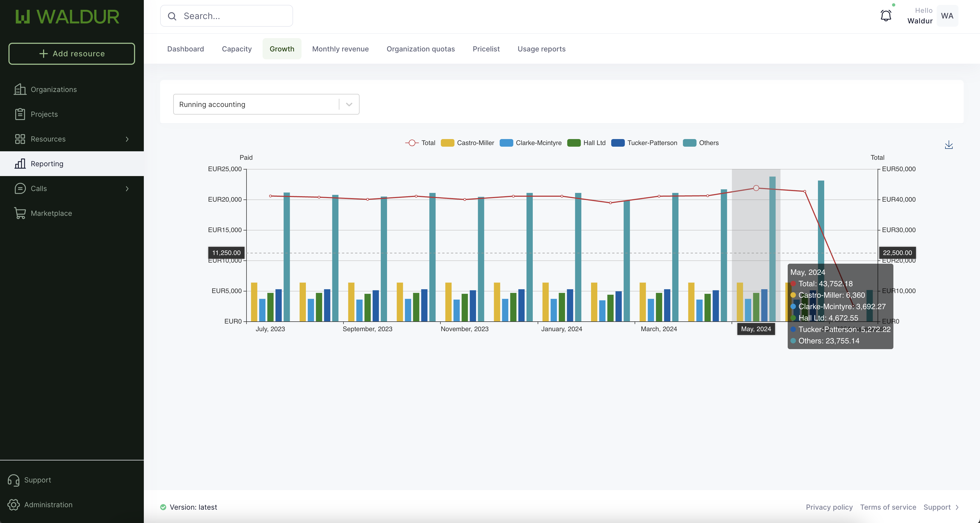The width and height of the screenshot is (980, 523).
Task: Expand the Calls sidebar submenu
Action: [127, 189]
